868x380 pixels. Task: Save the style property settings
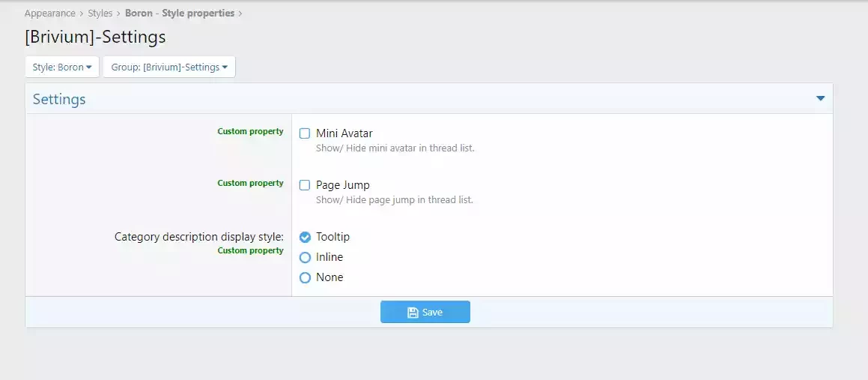pos(425,312)
